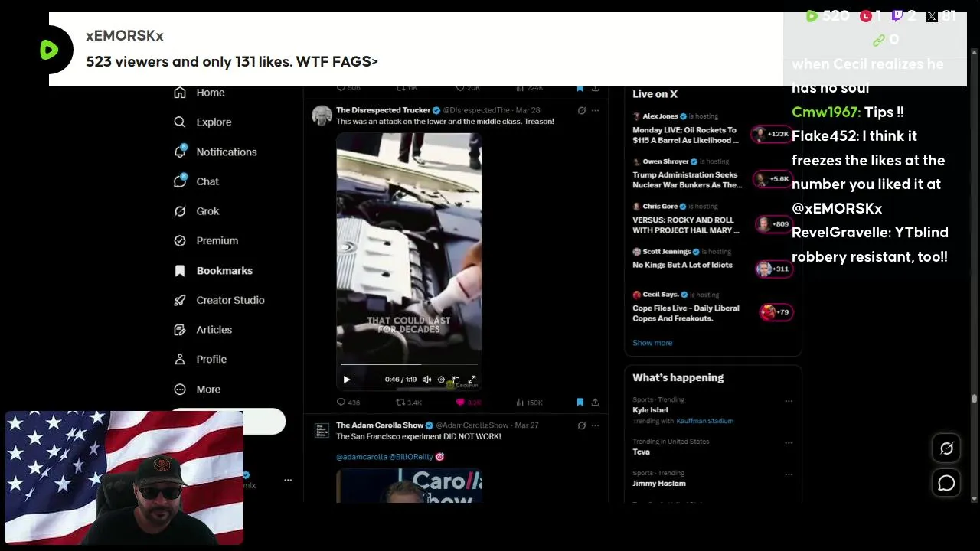Image resolution: width=980 pixels, height=551 pixels.
Task: Join Alex Jones Monday LIVE broadcast
Action: pos(712,130)
